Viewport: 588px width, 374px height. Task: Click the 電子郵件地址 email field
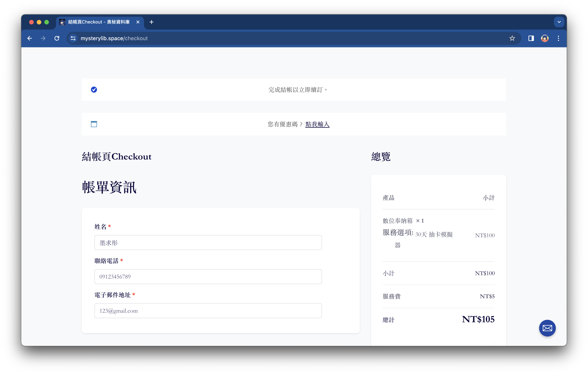(x=208, y=311)
